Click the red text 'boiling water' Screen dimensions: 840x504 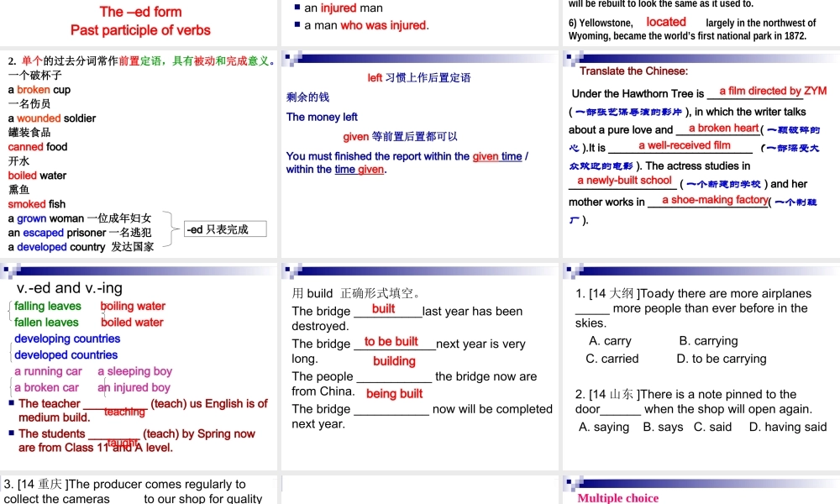[133, 307]
